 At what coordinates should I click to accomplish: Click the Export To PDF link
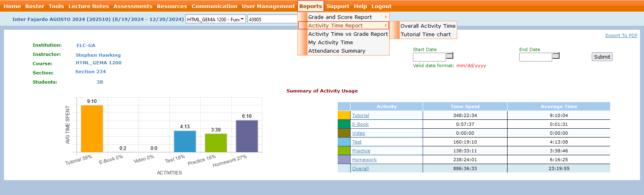(x=621, y=35)
